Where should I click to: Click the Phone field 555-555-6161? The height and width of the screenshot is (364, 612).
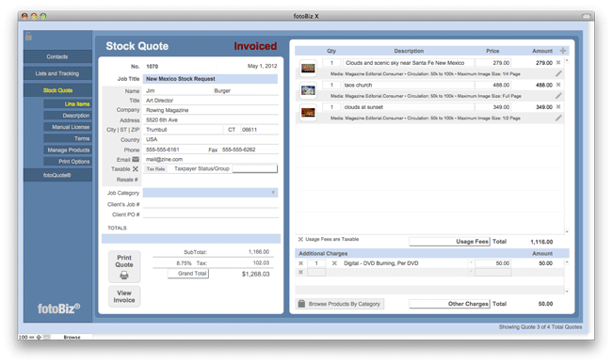click(x=175, y=150)
